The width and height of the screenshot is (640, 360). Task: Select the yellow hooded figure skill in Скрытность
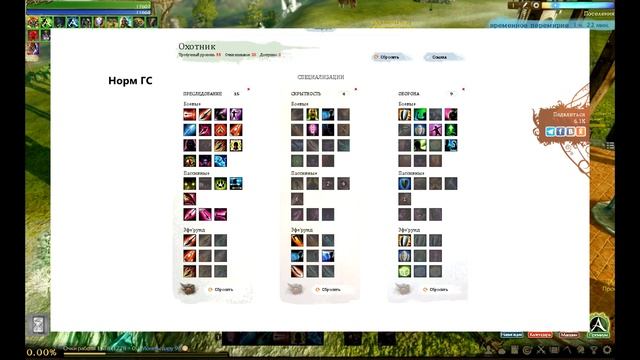click(x=313, y=114)
